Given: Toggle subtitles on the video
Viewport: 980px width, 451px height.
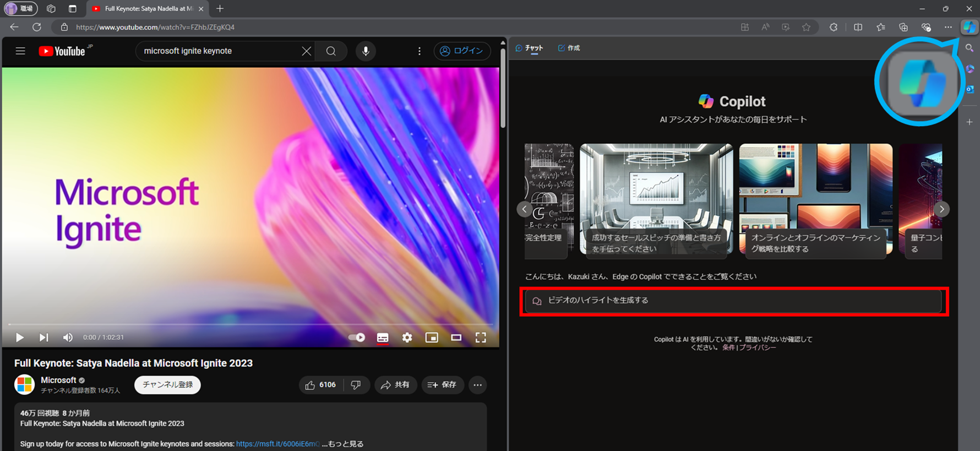Looking at the screenshot, I should pos(383,338).
